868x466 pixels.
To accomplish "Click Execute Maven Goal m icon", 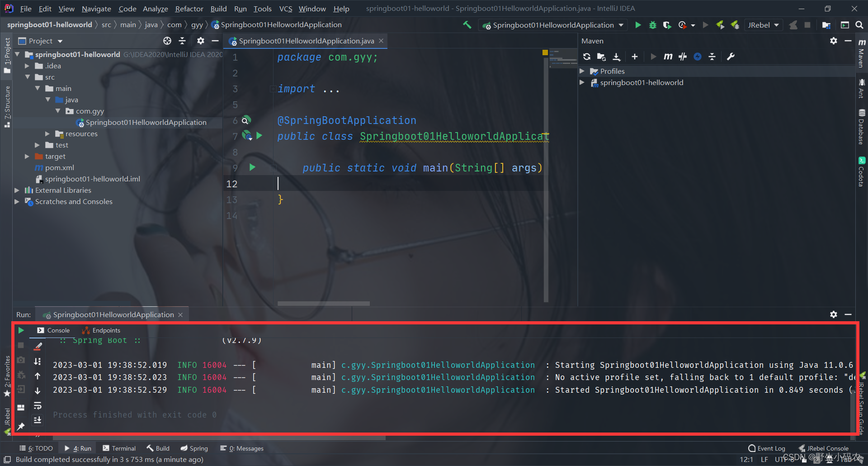I will point(668,57).
